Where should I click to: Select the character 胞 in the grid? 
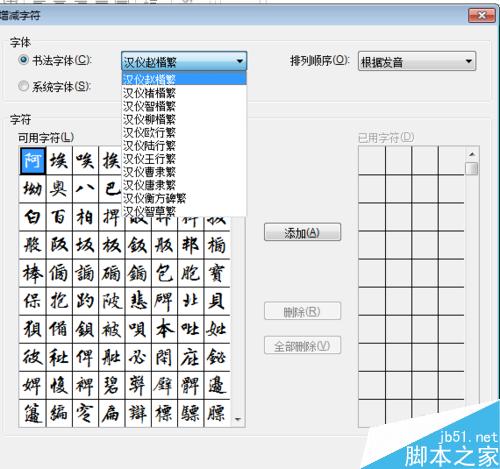[x=190, y=273]
